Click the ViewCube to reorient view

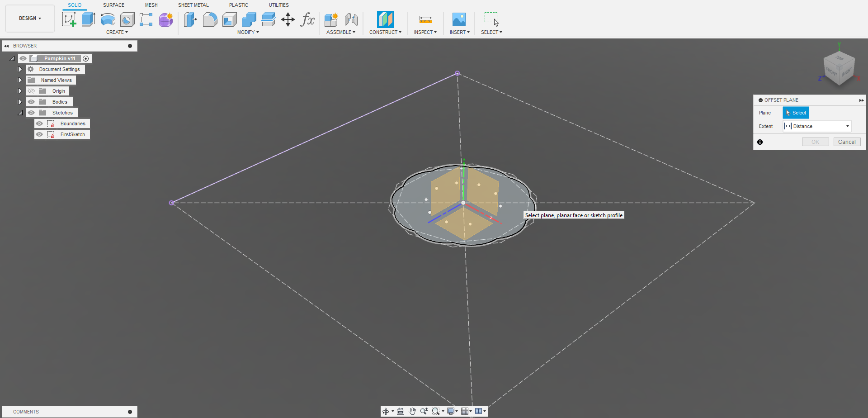click(x=839, y=67)
